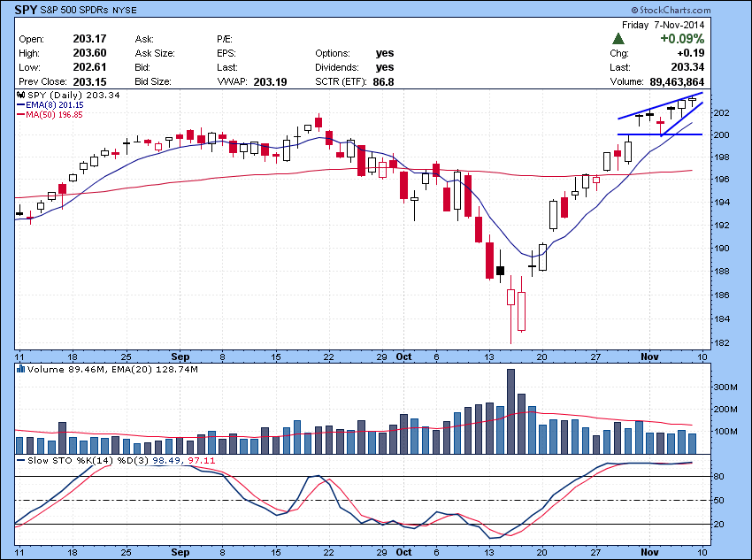Click the Bid Size label
Viewport: 752px width, 560px height.
[152, 81]
